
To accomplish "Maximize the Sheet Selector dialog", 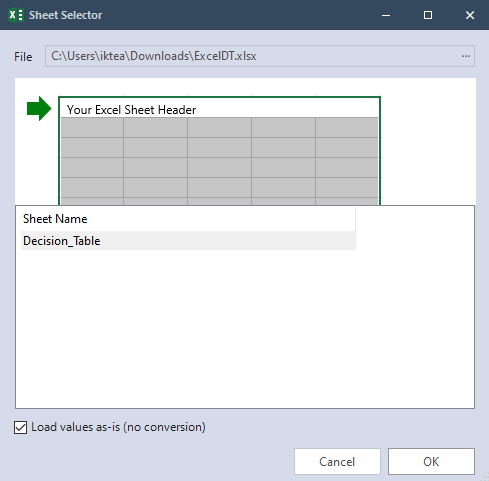I will 428,15.
